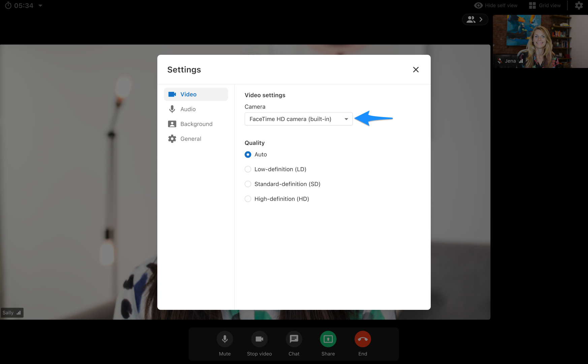End the call
The width and height of the screenshot is (588, 364).
[x=362, y=339]
